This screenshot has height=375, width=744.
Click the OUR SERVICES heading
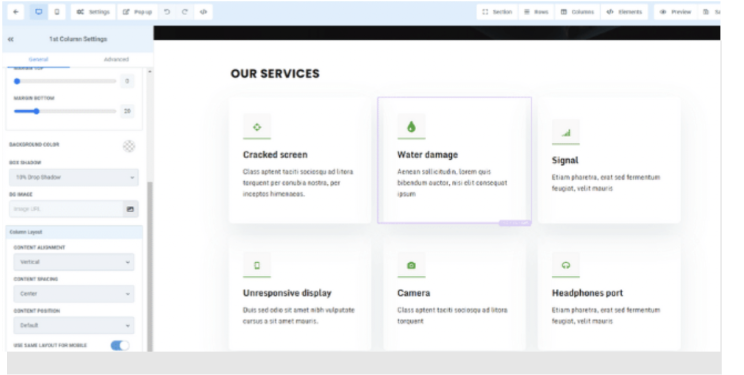tap(275, 74)
